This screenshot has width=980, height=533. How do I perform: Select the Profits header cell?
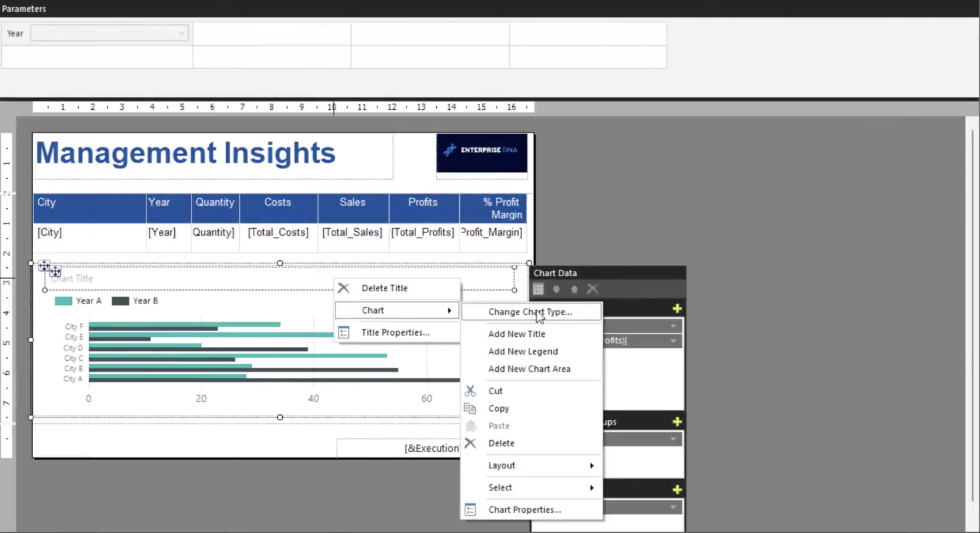coord(424,208)
